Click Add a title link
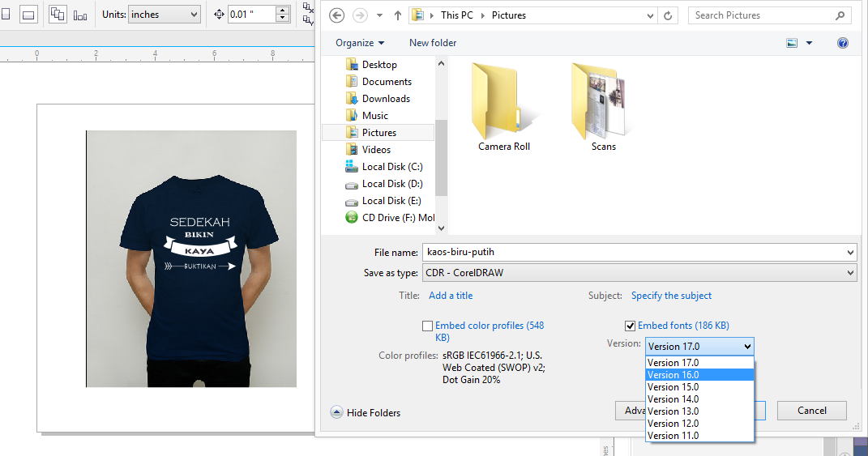This screenshot has height=456, width=868. pos(451,296)
